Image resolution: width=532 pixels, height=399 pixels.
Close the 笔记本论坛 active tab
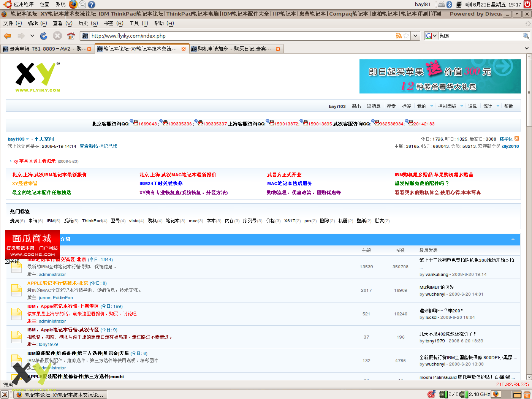point(184,49)
